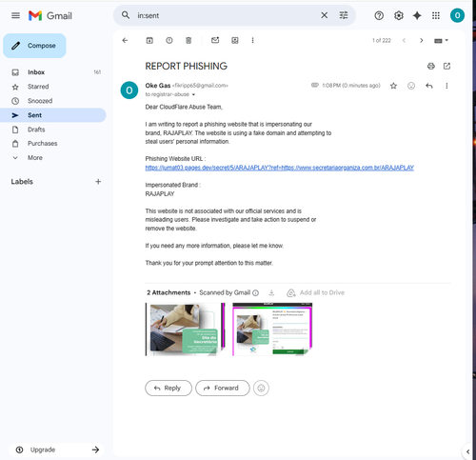The height and width of the screenshot is (460, 476).
Task: Open the Support help icon
Action: [379, 15]
